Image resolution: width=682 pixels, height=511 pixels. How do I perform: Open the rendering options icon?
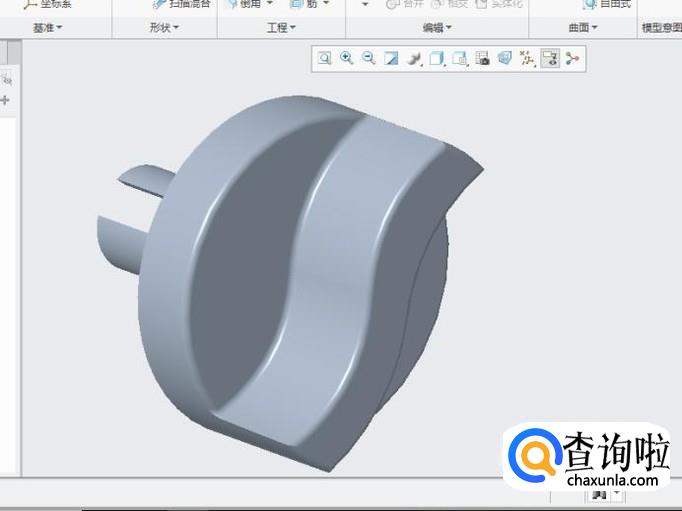pos(414,59)
